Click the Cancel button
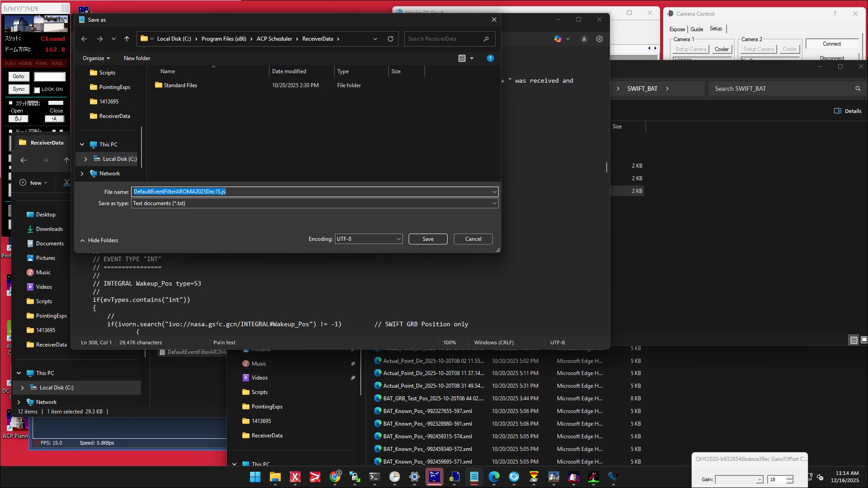This screenshot has height=488, width=868. (473, 239)
